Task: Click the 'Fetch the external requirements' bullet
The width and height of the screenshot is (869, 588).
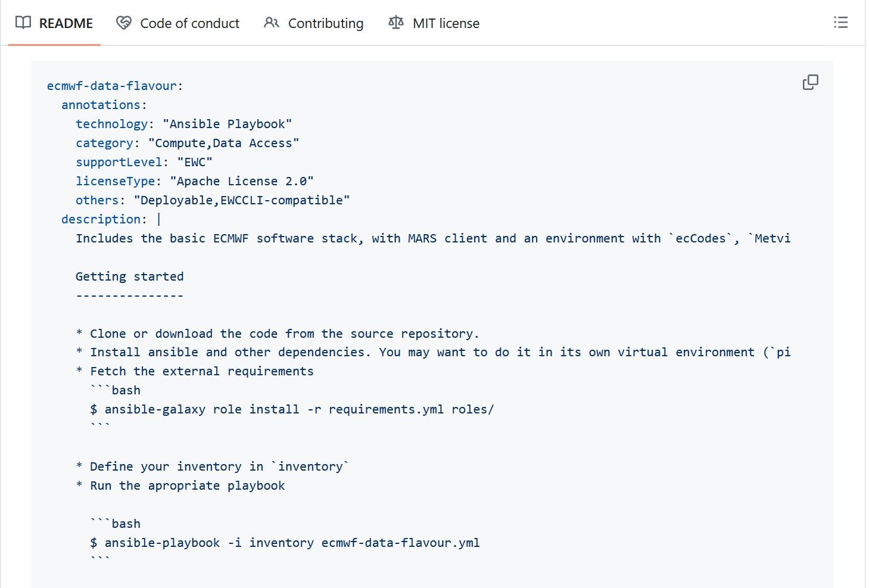Action: coord(195,371)
